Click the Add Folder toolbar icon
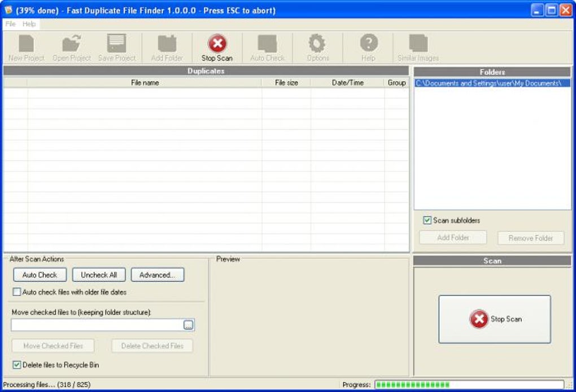 [x=167, y=48]
